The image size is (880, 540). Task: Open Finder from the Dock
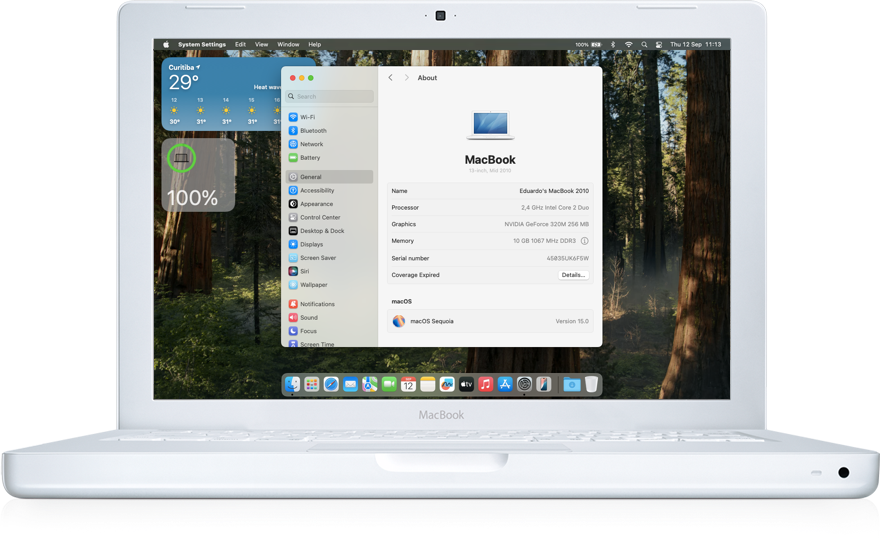(x=292, y=384)
